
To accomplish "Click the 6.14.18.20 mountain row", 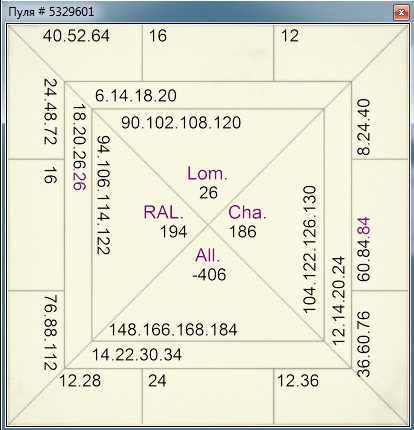I will tap(136, 96).
